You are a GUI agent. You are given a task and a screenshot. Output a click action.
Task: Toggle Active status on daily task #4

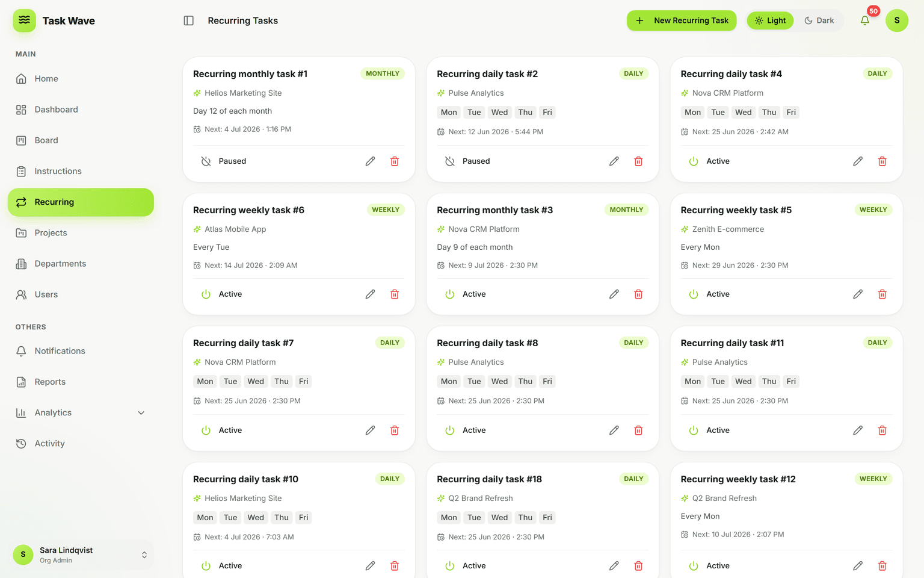click(709, 161)
